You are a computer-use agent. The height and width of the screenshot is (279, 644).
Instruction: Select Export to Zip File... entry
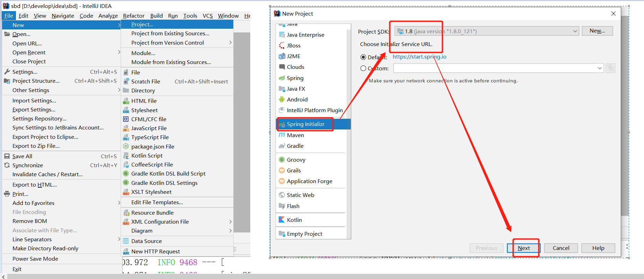61,146
